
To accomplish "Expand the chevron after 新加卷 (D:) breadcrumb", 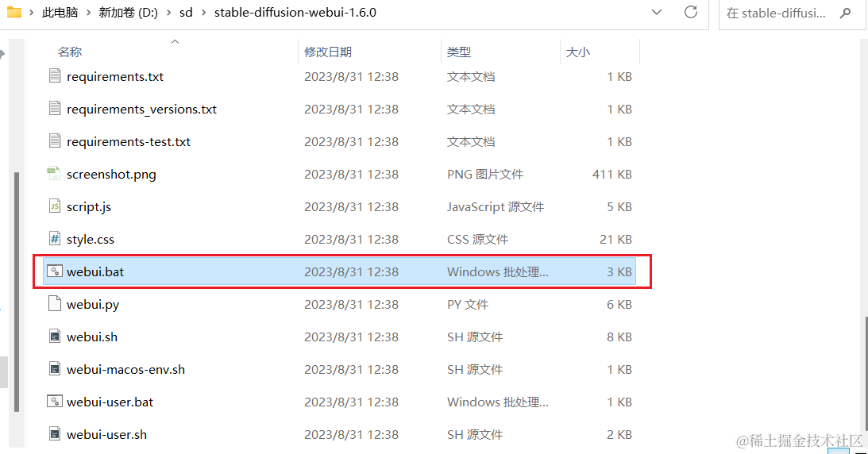I will click(169, 13).
